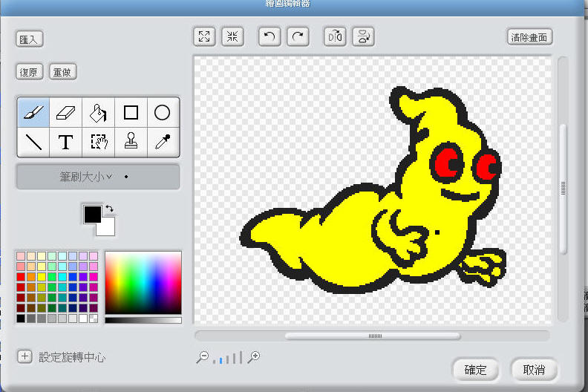Select the paintbrush tool
Screen dimensions: 588x392
tap(33, 113)
